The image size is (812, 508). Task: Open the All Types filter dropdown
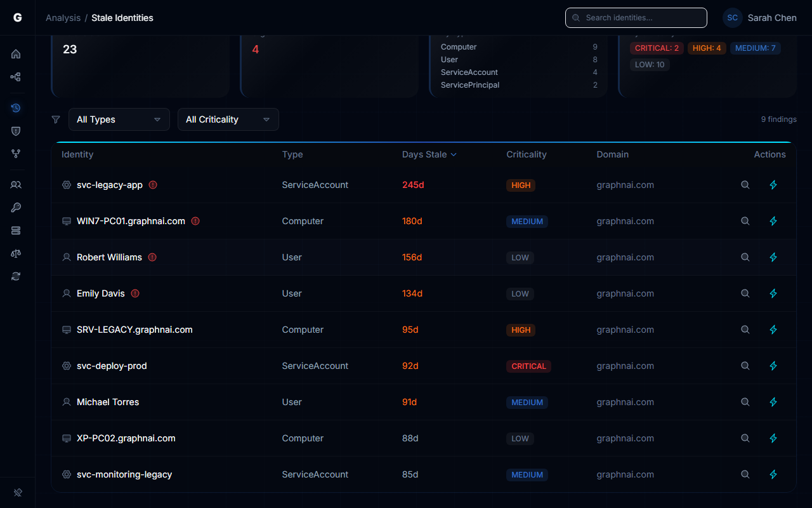pyautogui.click(x=119, y=119)
